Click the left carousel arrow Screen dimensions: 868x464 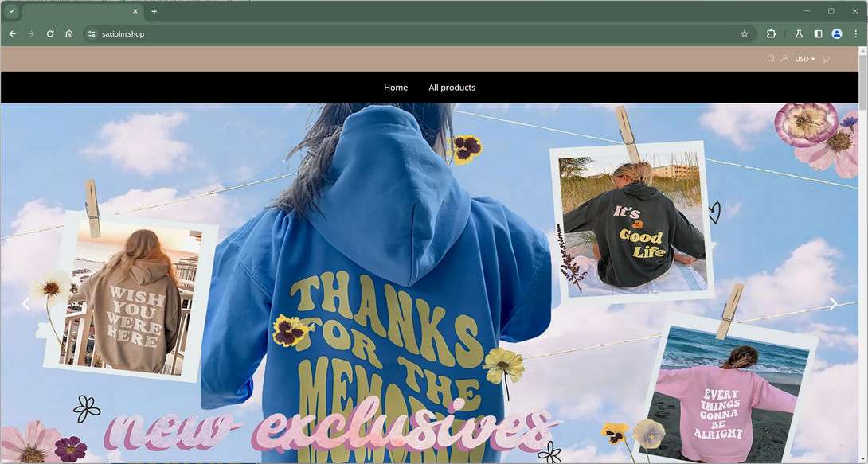point(26,303)
